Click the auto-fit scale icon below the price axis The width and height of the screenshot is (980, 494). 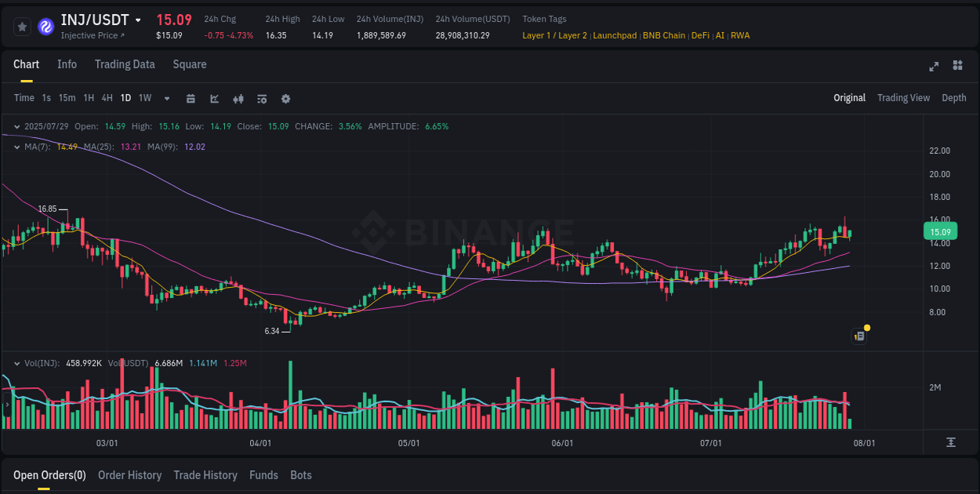point(951,442)
